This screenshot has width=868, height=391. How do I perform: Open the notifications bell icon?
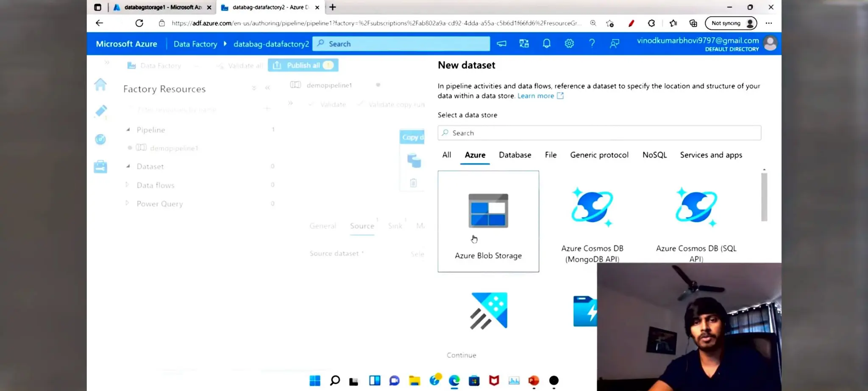click(547, 43)
